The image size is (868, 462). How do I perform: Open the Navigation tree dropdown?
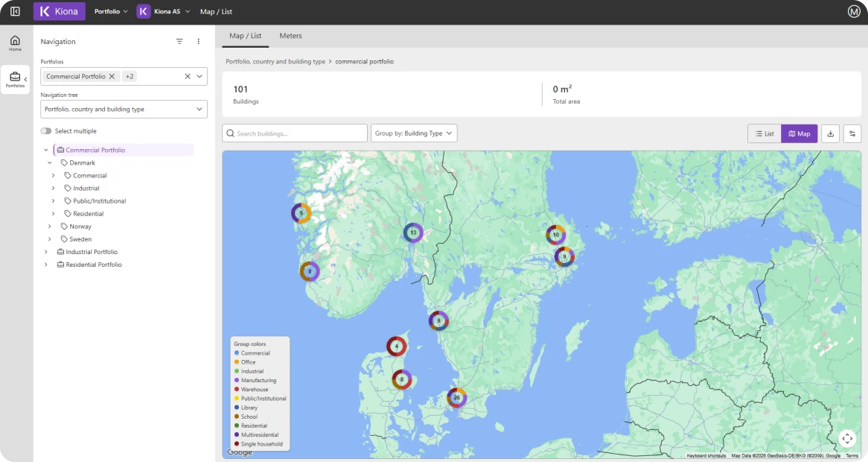124,109
